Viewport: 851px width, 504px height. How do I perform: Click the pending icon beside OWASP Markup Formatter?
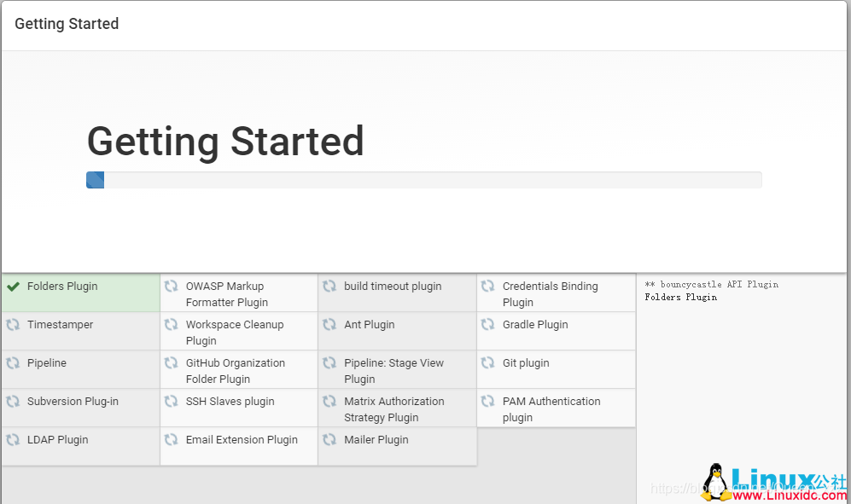pos(172,286)
